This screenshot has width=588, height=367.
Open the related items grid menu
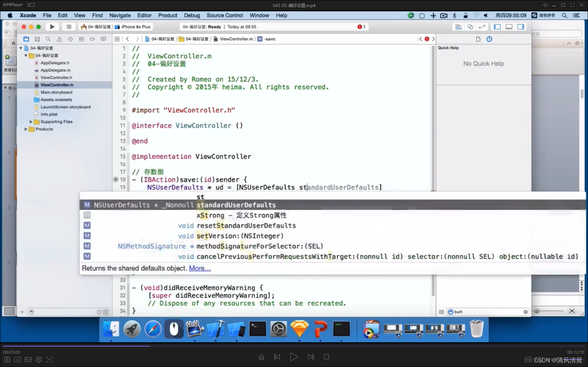pos(117,39)
